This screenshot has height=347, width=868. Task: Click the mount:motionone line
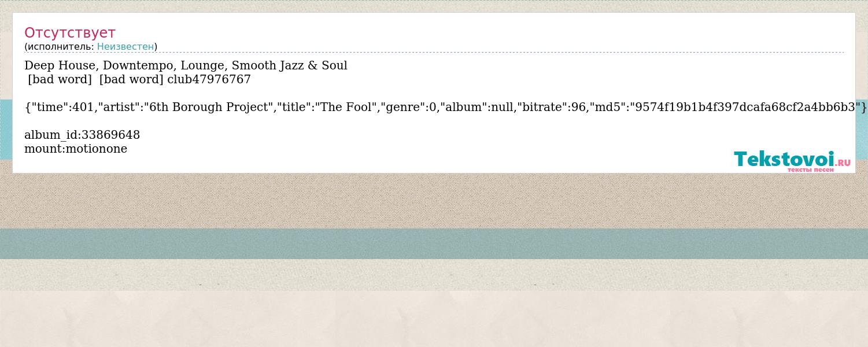[x=76, y=149]
